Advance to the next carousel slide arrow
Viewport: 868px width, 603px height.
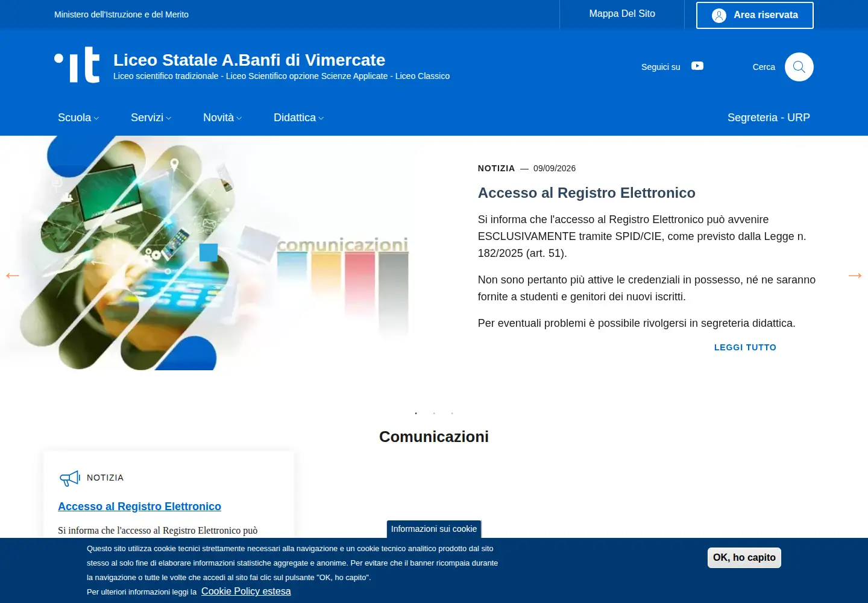(855, 276)
